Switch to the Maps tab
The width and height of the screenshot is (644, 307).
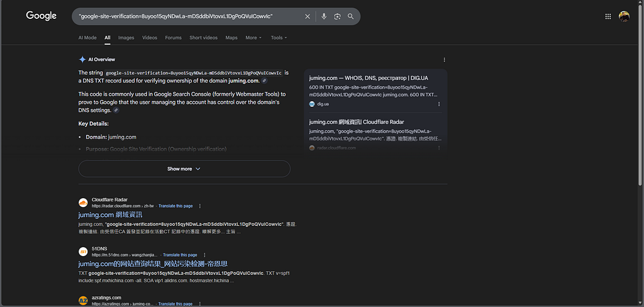click(231, 37)
